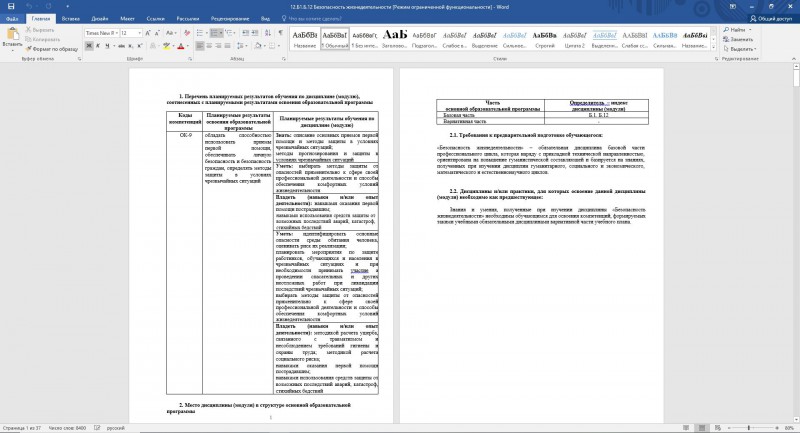Switch to read mode view in the status bar
This screenshot has height=433, width=800.
pyautogui.click(x=686, y=428)
